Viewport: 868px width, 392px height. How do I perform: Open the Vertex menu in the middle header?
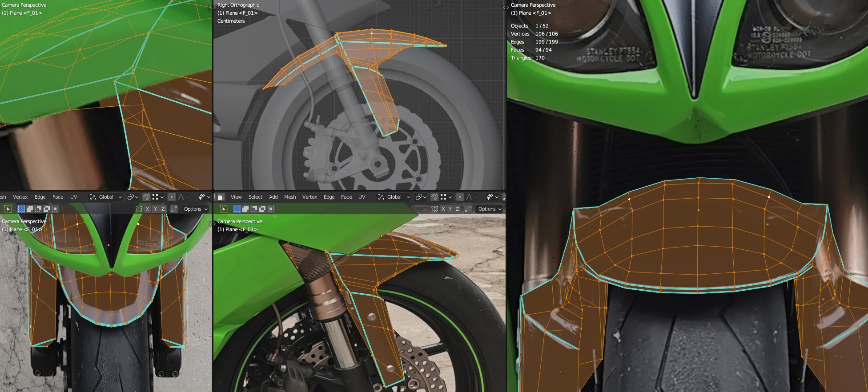pos(309,197)
